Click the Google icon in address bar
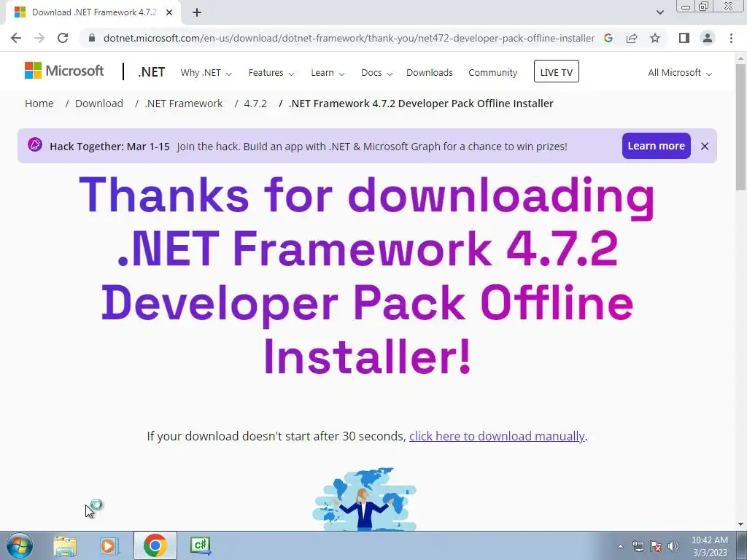The height and width of the screenshot is (560, 747). (x=608, y=38)
